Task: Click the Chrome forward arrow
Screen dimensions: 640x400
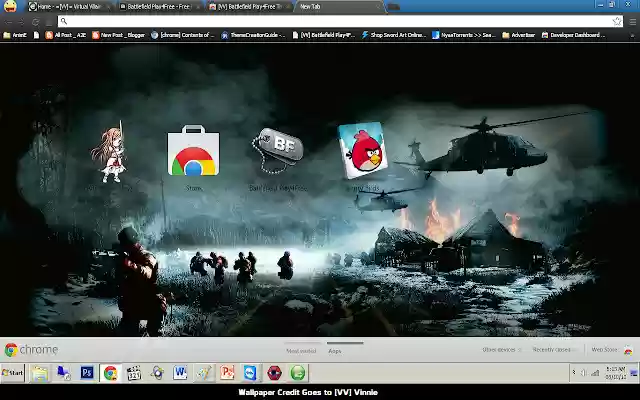Action: (22, 22)
